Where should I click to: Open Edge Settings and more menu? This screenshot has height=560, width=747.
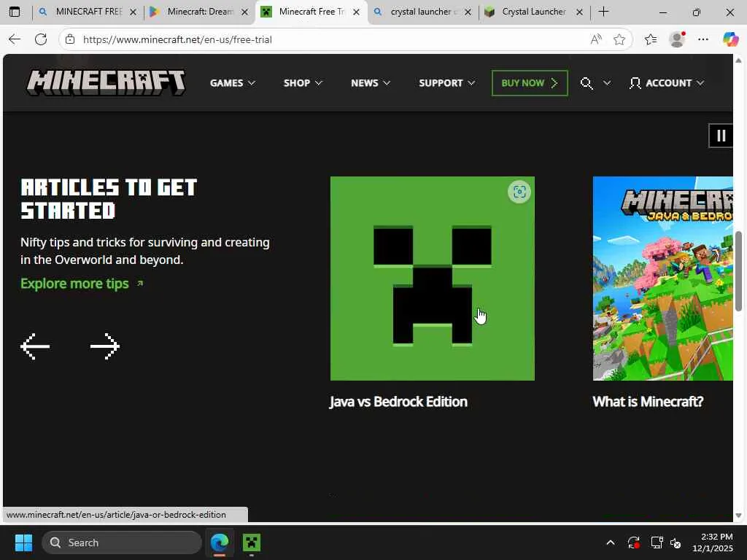(x=703, y=39)
